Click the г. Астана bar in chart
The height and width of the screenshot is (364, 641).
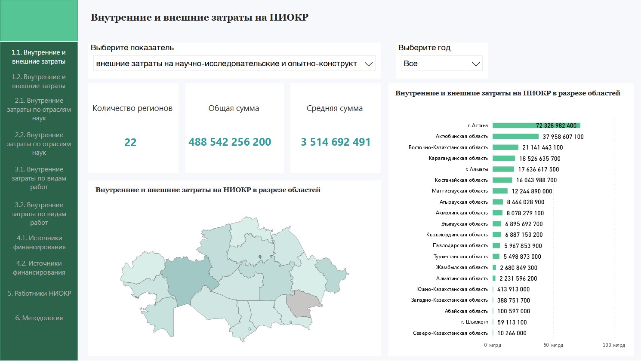click(536, 125)
